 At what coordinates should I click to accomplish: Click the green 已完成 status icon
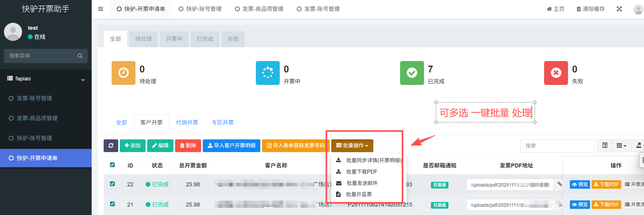pos(412,73)
